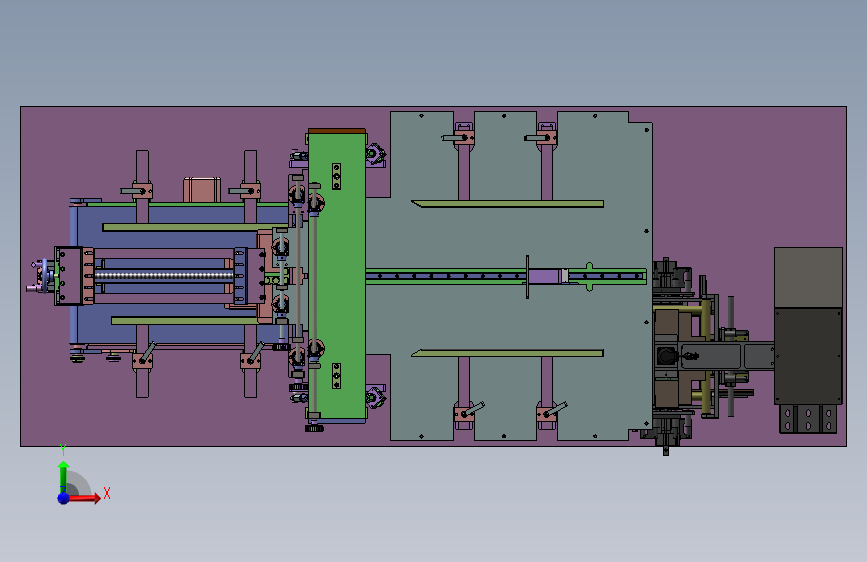
Task: Select the dark box body at far right
Action: (808, 356)
